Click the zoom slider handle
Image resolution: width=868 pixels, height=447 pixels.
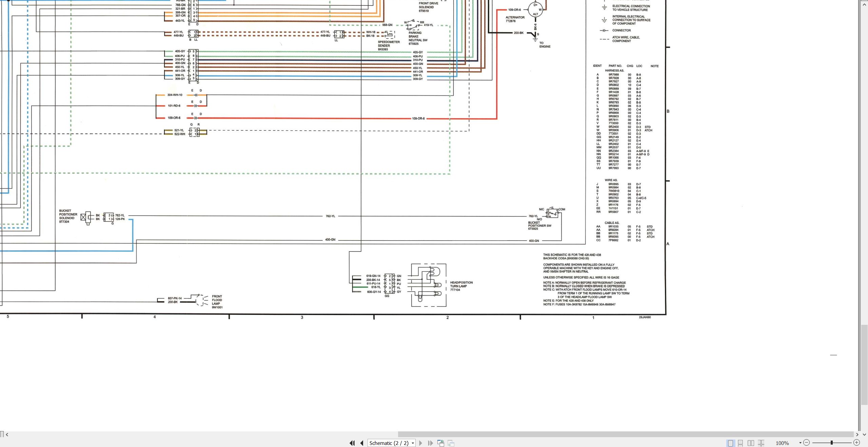point(832,443)
